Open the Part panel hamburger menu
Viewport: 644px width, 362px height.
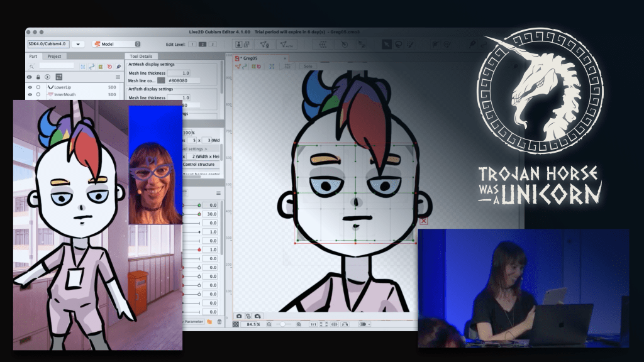[x=118, y=77]
